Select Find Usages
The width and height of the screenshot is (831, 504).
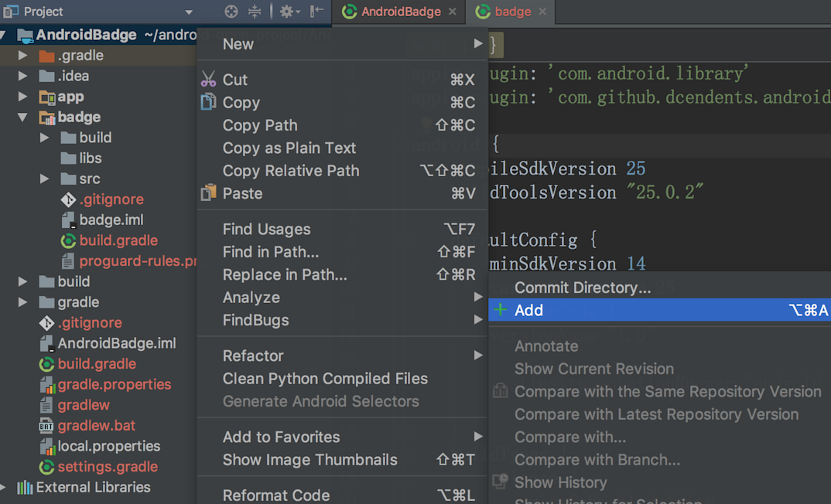[x=342, y=230]
